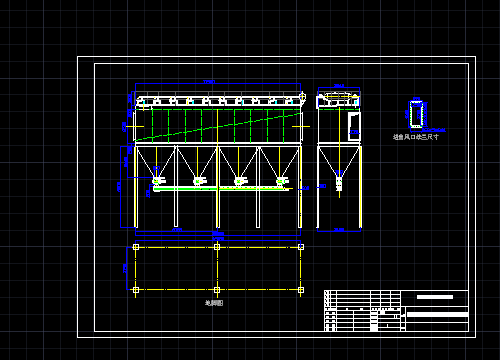Screen dimensions: 500x360
Task: Select the rightmost hopper discharge valve in the front view
Action: [282, 181]
